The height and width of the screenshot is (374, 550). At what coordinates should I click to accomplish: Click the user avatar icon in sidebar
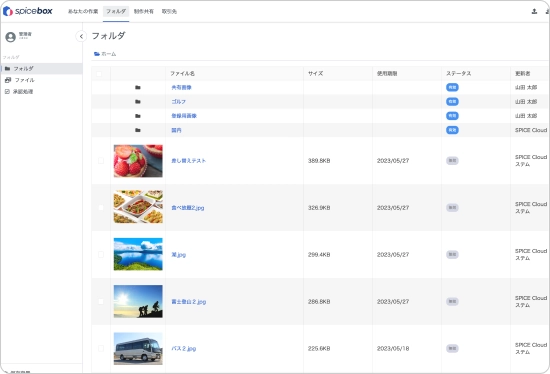11,36
